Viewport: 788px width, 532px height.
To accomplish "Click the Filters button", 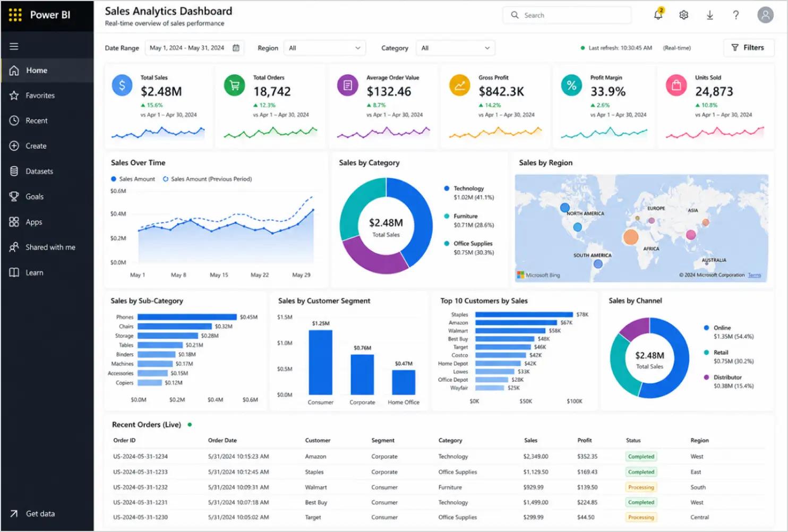I will click(748, 48).
